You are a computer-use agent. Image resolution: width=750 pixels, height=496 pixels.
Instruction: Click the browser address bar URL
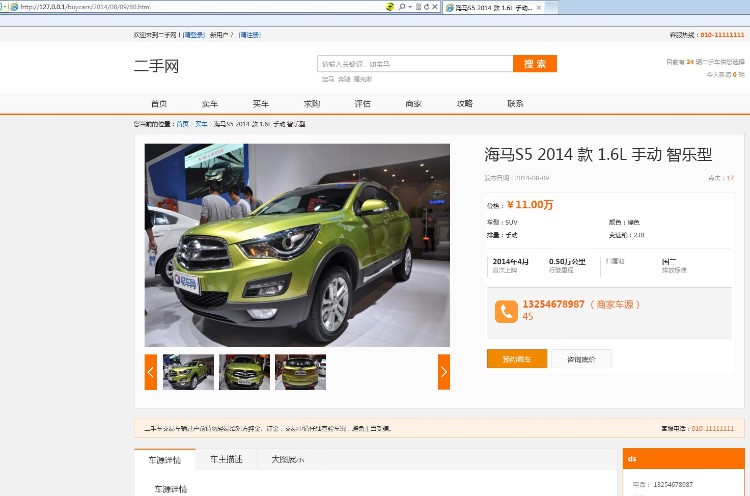point(85,7)
